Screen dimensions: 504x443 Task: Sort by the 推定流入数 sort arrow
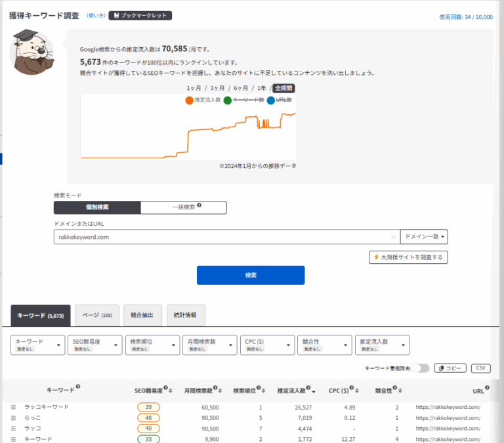(x=314, y=392)
